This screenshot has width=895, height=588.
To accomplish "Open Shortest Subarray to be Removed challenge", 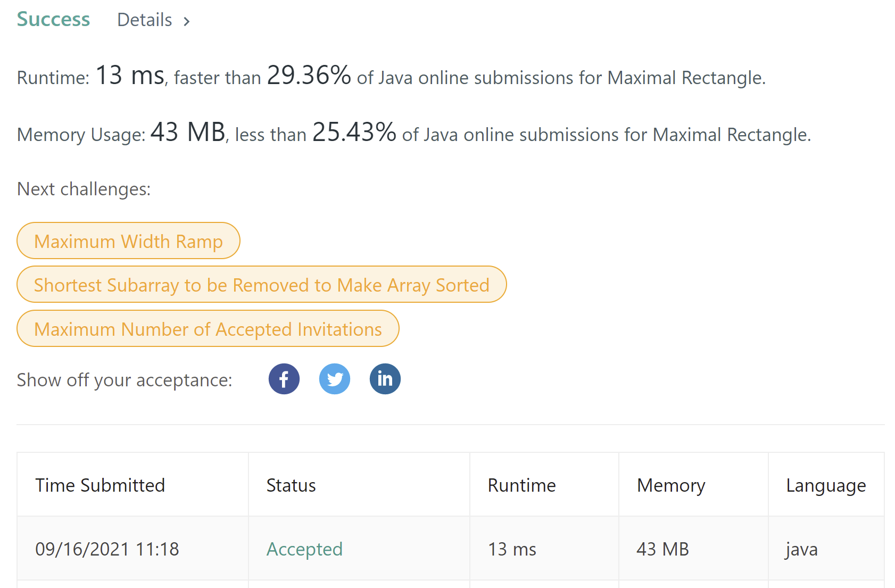I will pos(261,285).
